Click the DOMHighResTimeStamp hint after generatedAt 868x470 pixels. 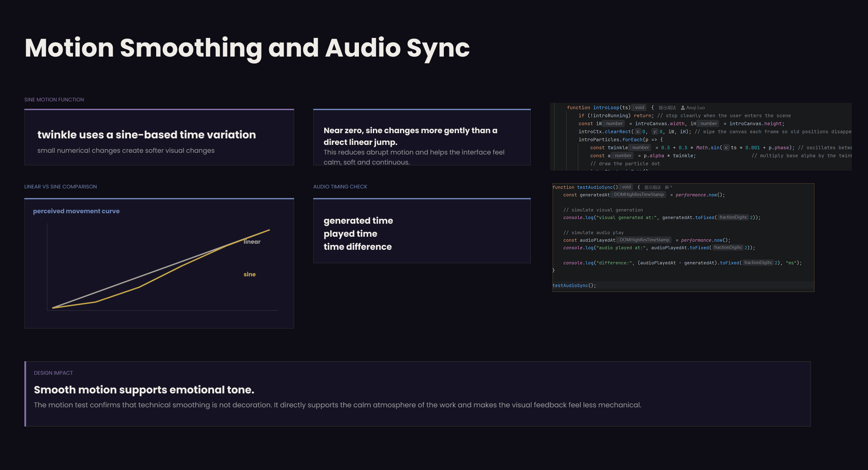[638, 195]
